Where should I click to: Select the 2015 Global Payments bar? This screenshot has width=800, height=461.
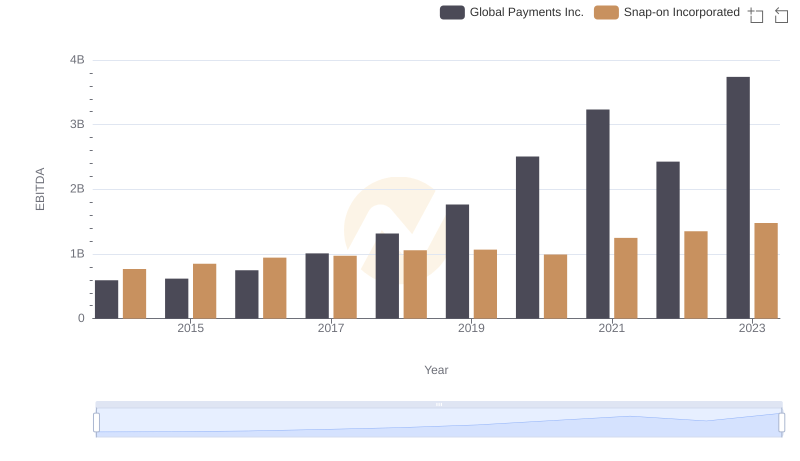pyautogui.click(x=177, y=299)
